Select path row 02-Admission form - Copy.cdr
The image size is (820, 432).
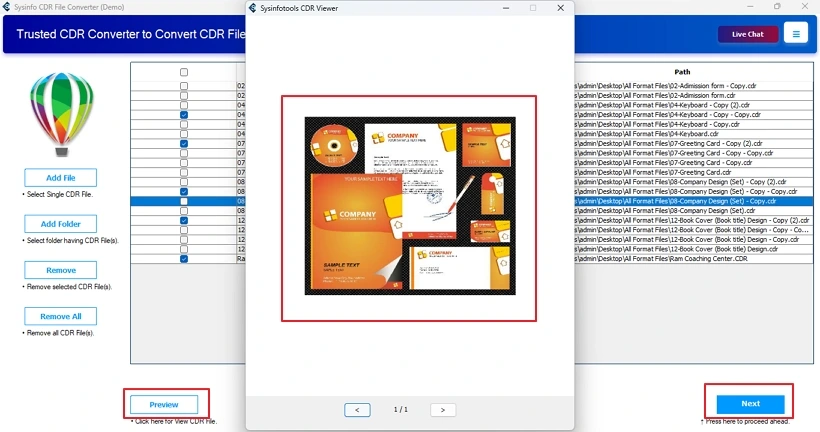[693, 86]
